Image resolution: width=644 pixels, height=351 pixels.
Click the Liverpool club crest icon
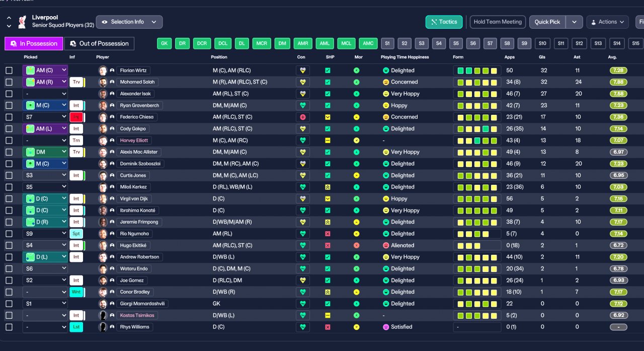point(22,21)
